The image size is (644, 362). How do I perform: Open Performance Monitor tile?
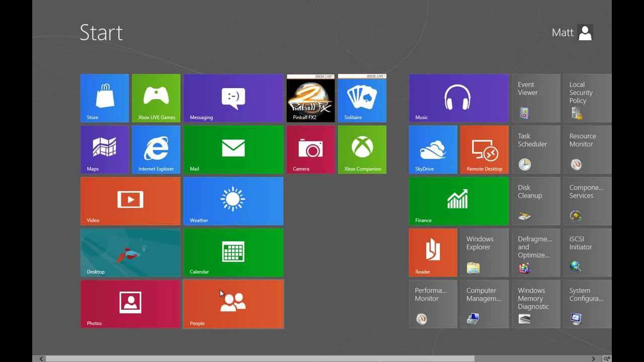(433, 304)
